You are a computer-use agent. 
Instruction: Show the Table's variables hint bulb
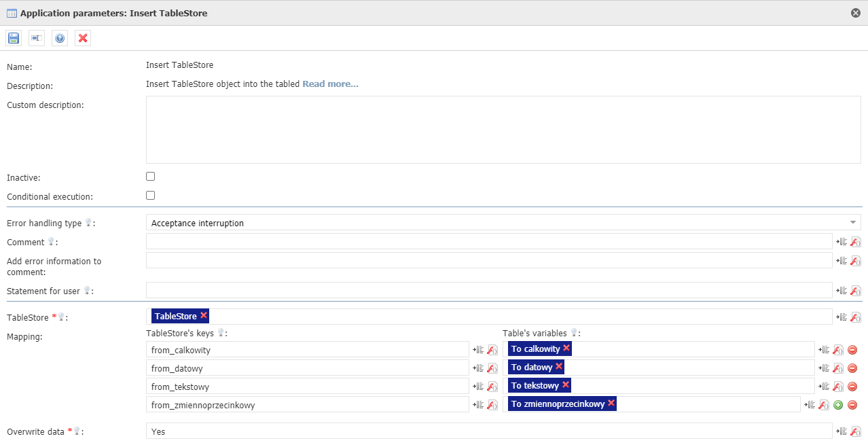click(x=574, y=333)
